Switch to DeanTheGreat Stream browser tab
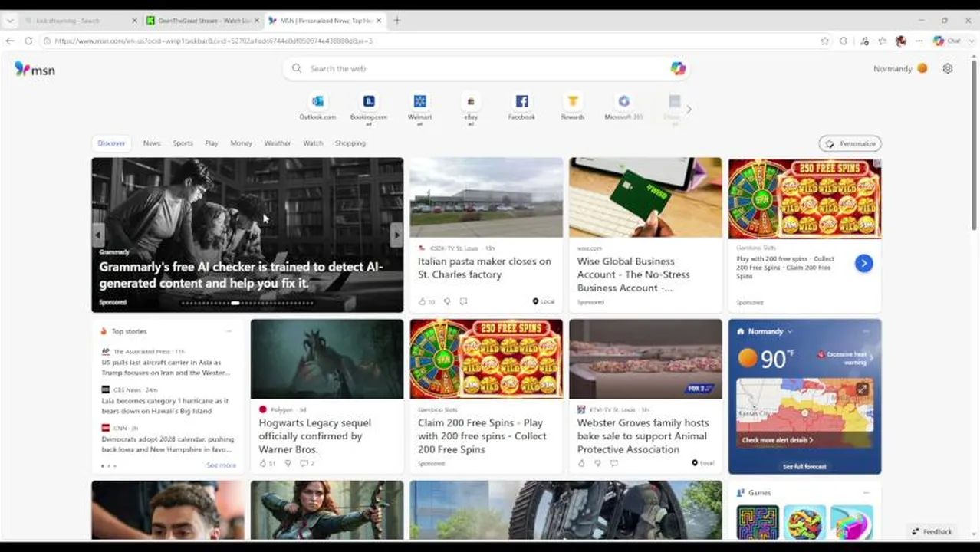 pos(202,21)
